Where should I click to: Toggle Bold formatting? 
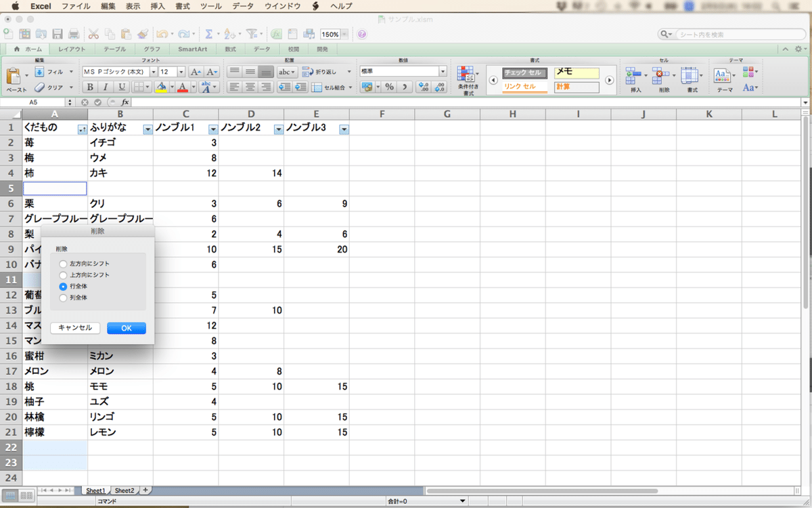click(x=89, y=87)
